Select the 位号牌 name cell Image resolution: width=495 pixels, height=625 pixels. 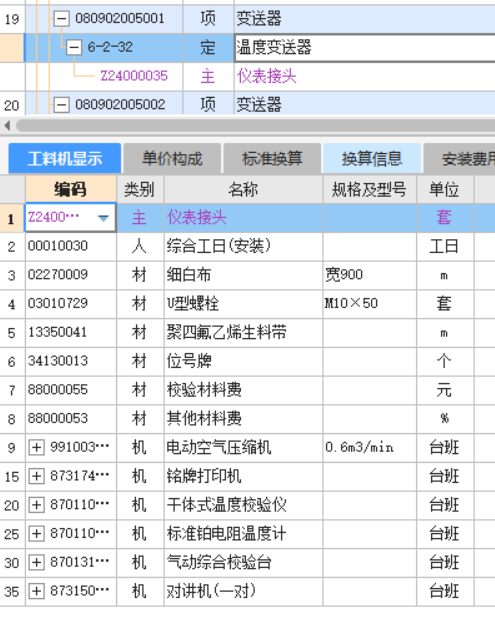243,361
